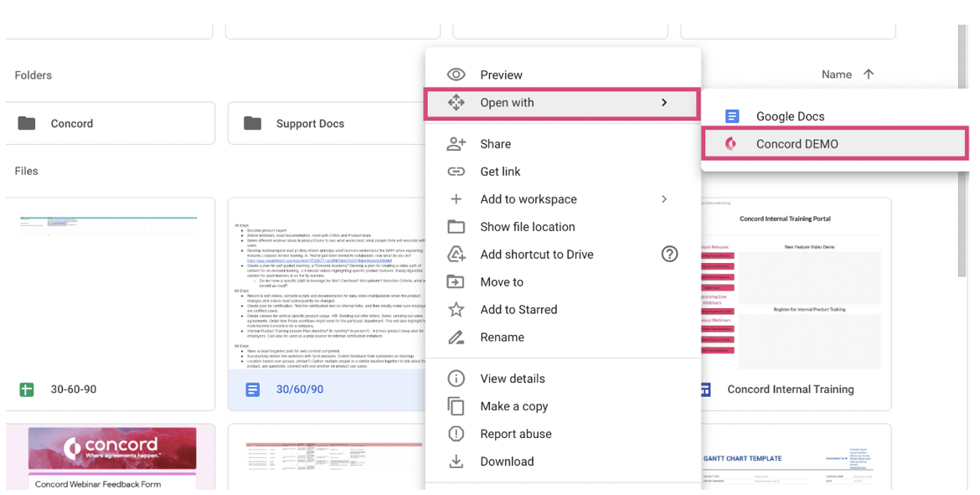The height and width of the screenshot is (495, 980).
Task: Choose Show file location
Action: (x=563, y=226)
